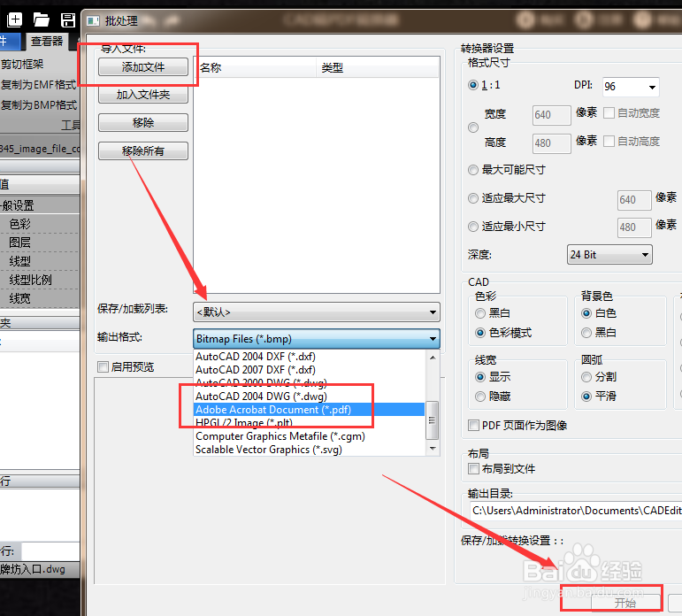Viewport: 682px width, 616px height.
Task: Open the 保存/加载列表 default dropdown
Action: point(316,312)
